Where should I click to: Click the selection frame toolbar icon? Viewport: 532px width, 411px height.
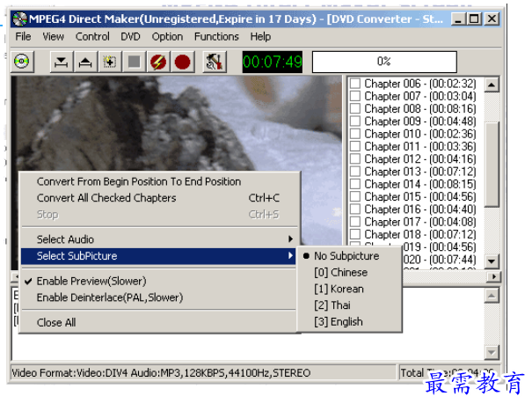point(110,62)
